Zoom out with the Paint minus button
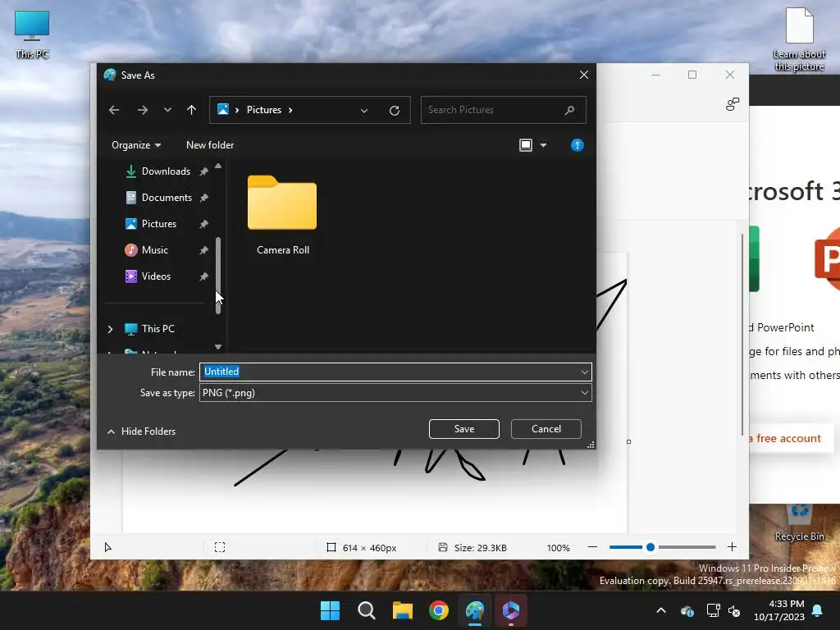The width and height of the screenshot is (840, 630). (x=592, y=547)
